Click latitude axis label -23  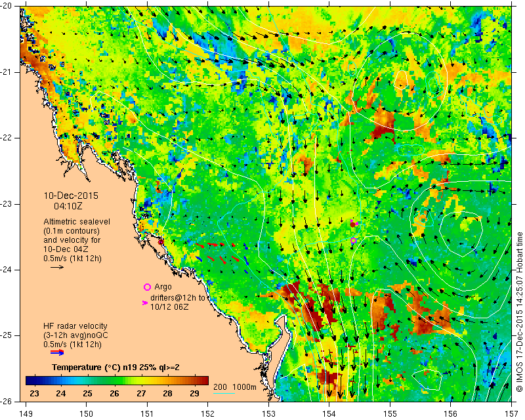[7, 204]
